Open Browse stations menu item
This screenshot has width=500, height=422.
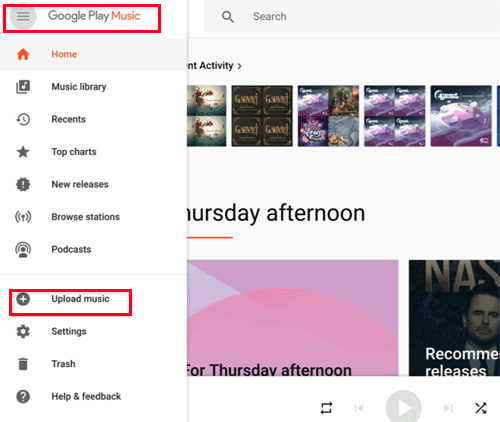(85, 217)
